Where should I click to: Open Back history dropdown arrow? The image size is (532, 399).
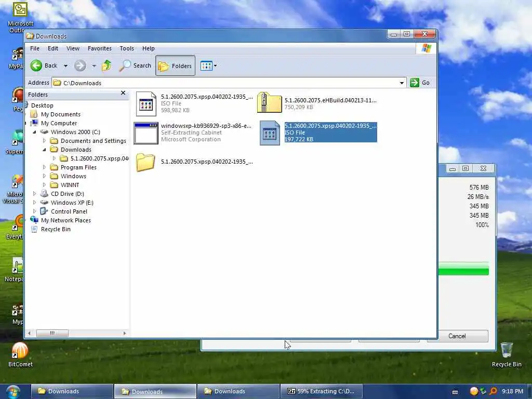65,66
